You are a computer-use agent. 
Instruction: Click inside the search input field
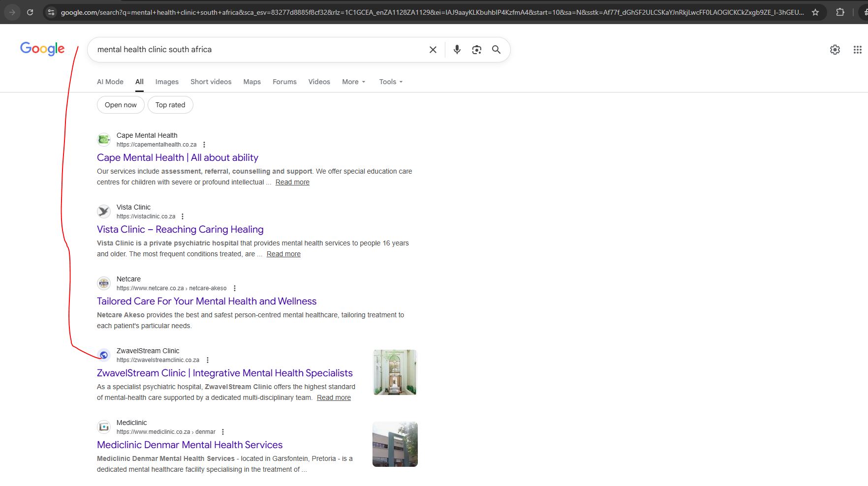[246, 49]
